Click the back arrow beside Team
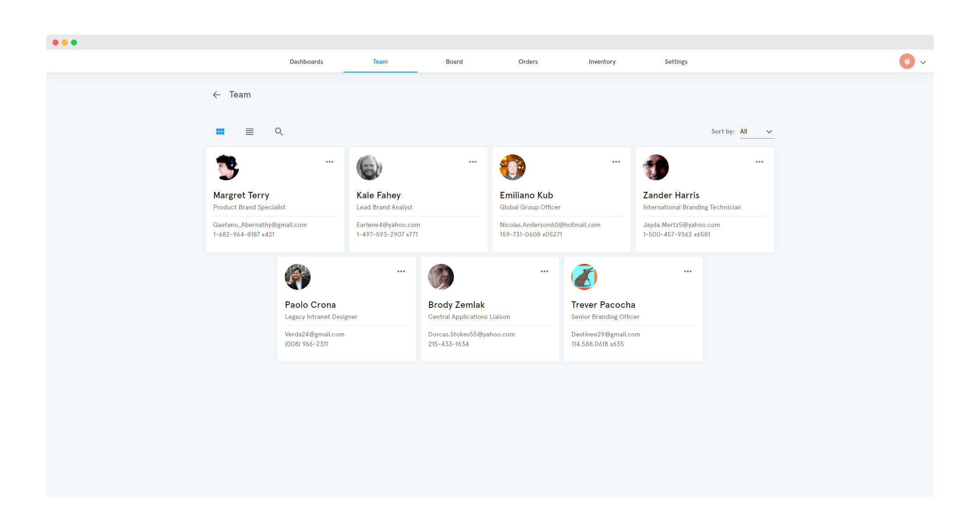This screenshot has height=532, width=980. coord(216,95)
